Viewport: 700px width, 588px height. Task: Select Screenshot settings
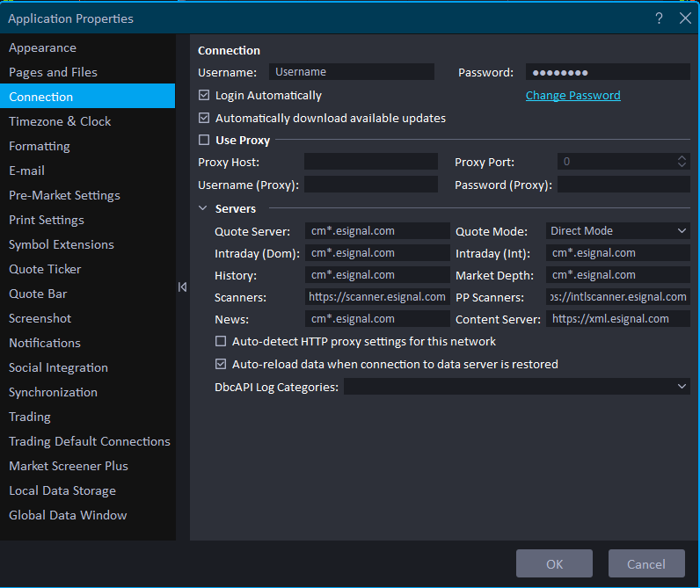88,318
